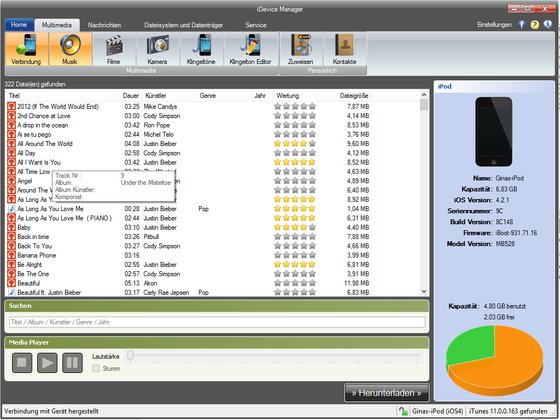Click the scroll down arrow of song list

(424, 291)
